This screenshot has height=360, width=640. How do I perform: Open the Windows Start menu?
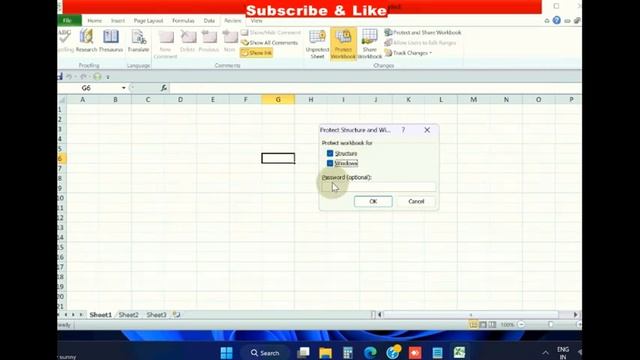pyautogui.click(x=226, y=353)
